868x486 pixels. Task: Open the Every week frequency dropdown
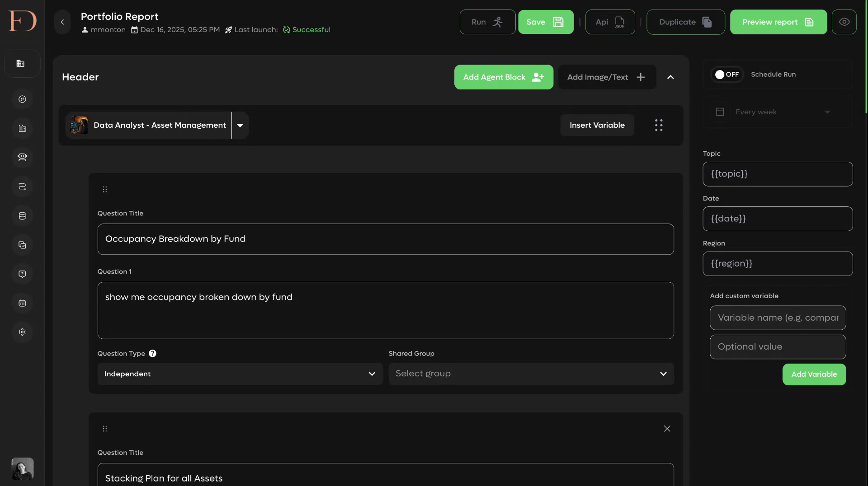(x=778, y=112)
